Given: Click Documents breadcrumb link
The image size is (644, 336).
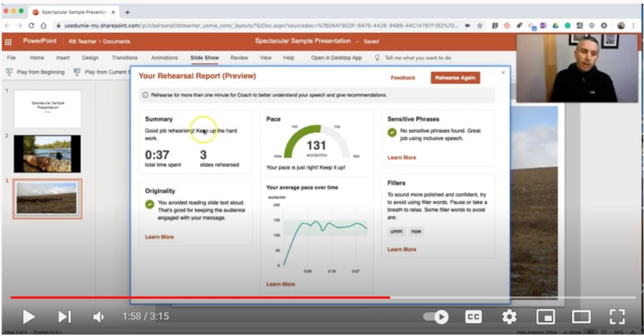Looking at the screenshot, I should tap(116, 41).
